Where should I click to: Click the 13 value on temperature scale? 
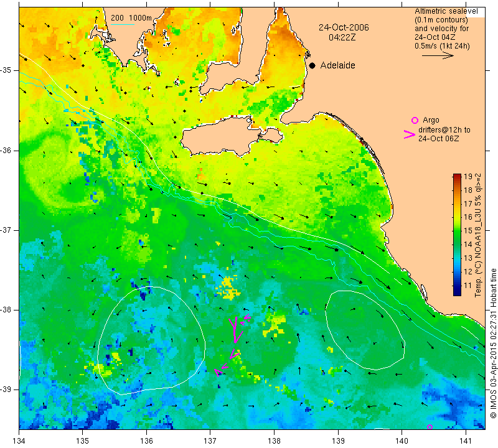tap(468, 258)
